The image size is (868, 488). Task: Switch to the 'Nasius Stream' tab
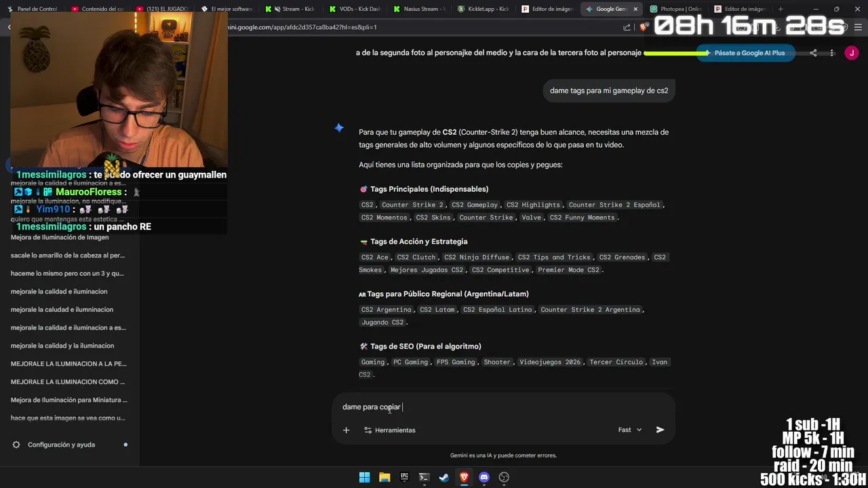(x=420, y=9)
